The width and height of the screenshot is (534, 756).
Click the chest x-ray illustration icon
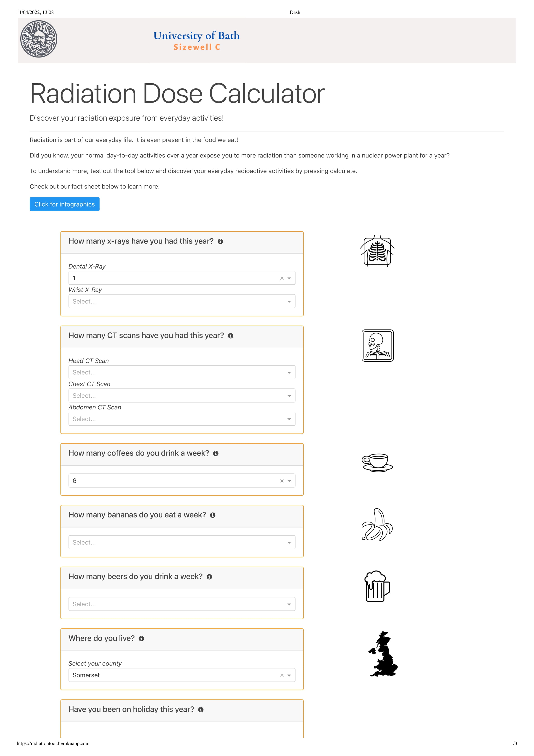377,252
